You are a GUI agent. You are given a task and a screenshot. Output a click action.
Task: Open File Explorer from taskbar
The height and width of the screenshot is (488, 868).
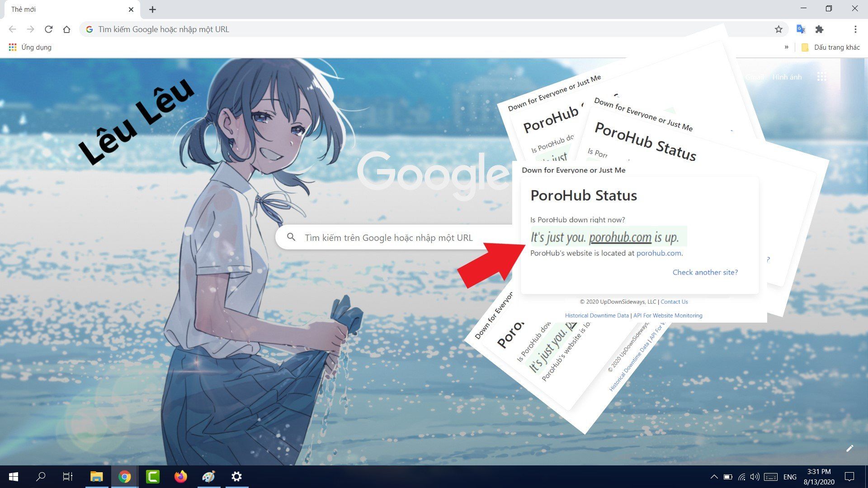(96, 477)
